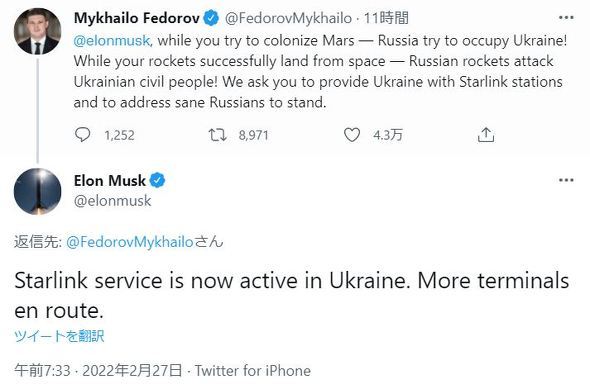Retweet Fedorov's tweet via retweet icon
This screenshot has height=389, width=590.
pyautogui.click(x=217, y=135)
